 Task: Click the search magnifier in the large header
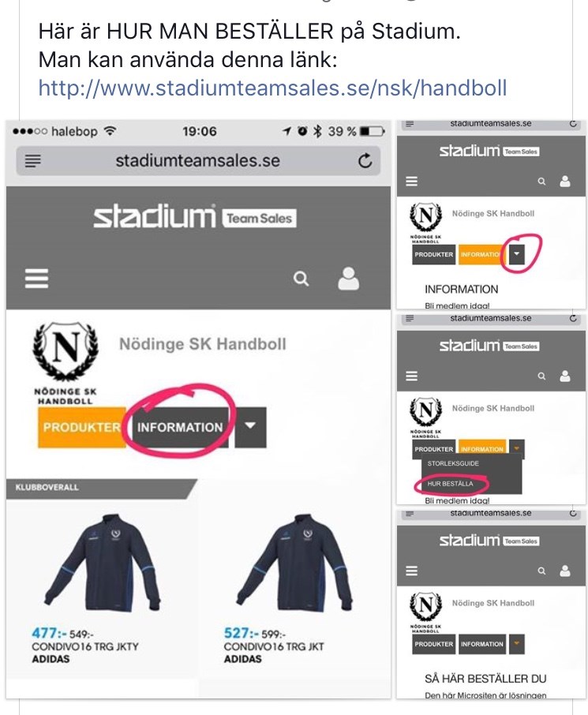pos(301,279)
